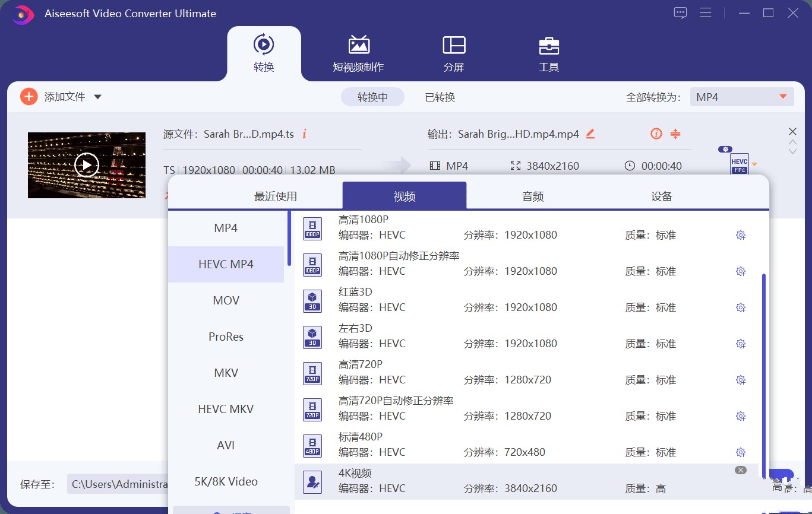Move the file up with chevron
The width and height of the screenshot is (812, 514).
pos(792,142)
